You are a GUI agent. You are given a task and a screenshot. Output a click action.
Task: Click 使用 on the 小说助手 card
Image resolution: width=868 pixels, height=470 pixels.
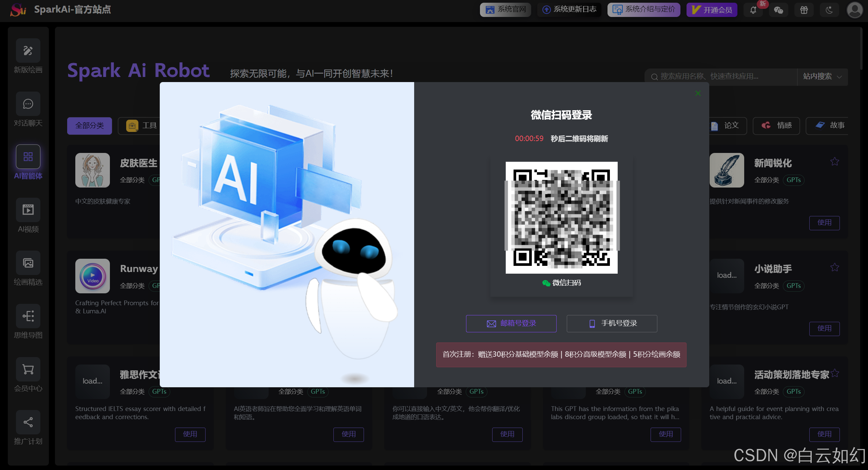(x=824, y=329)
